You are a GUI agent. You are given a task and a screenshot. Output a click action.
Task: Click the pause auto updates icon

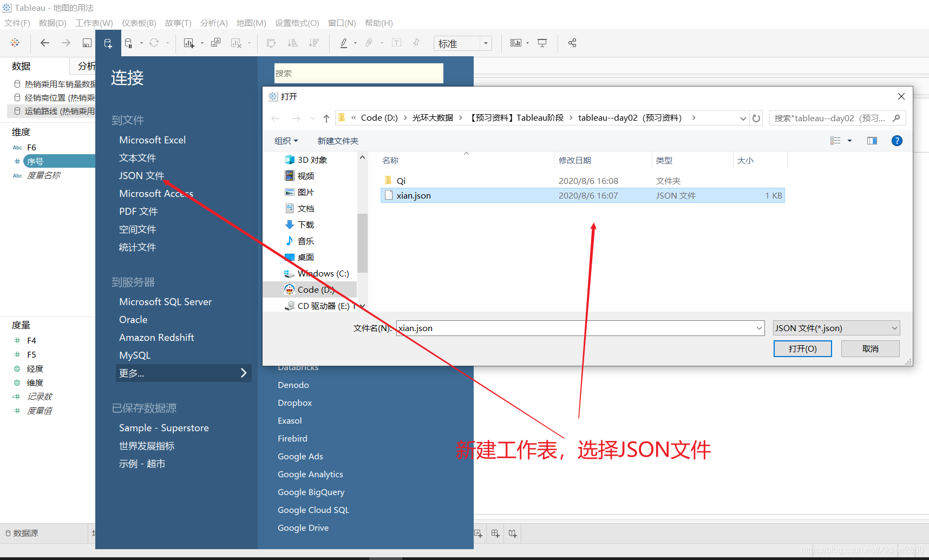[x=128, y=43]
